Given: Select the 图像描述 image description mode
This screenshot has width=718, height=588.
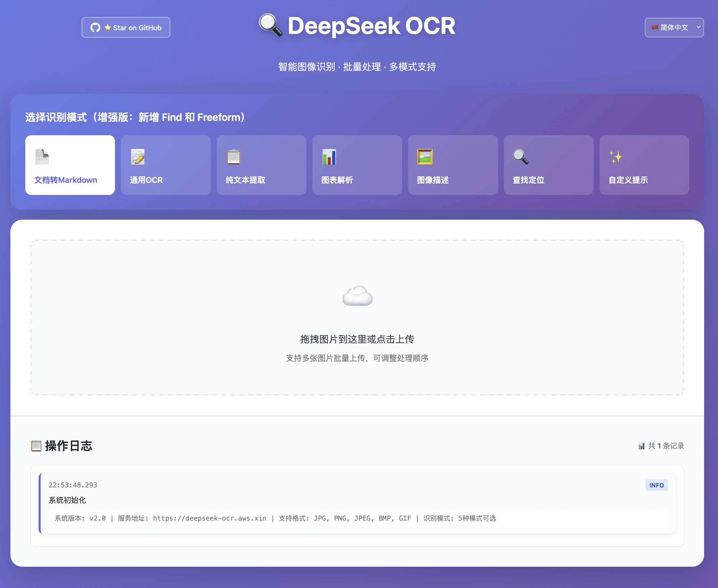Looking at the screenshot, I should point(453,166).
